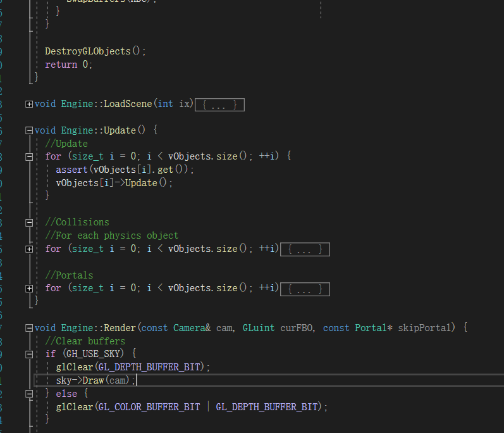Click the {...} box on the Collisions loop
This screenshot has width=504, height=433.
(304, 249)
